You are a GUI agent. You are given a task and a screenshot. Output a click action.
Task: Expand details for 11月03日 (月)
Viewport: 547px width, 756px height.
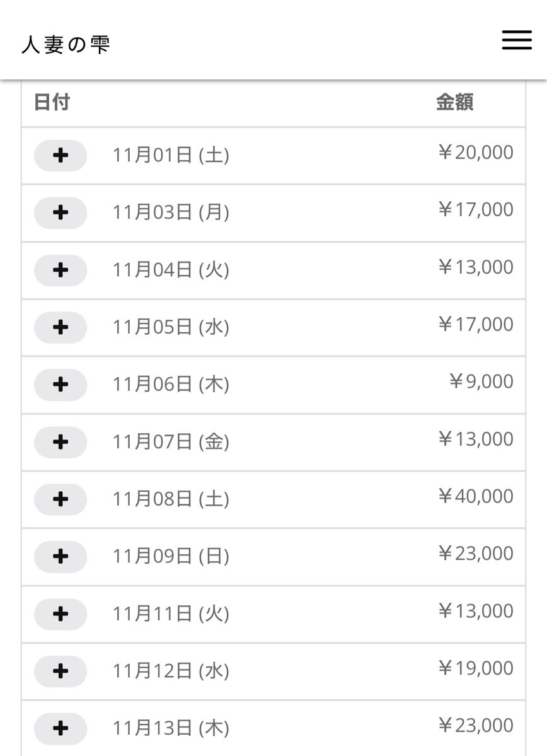(x=60, y=212)
